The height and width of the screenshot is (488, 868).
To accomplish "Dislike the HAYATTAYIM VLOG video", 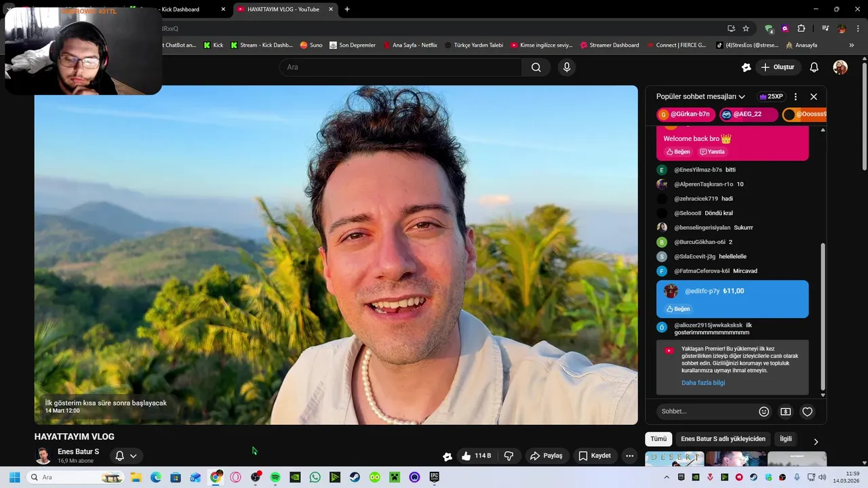I will pyautogui.click(x=509, y=455).
